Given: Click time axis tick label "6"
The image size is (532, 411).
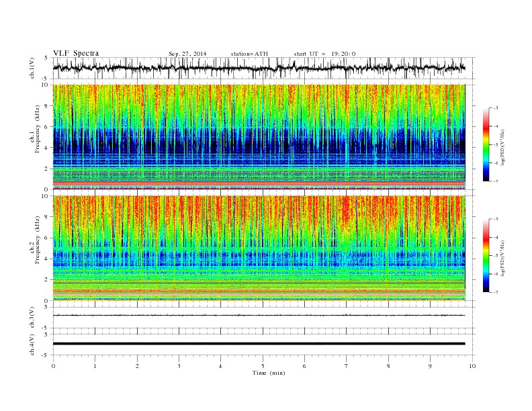Looking at the screenshot, I should click(304, 366).
